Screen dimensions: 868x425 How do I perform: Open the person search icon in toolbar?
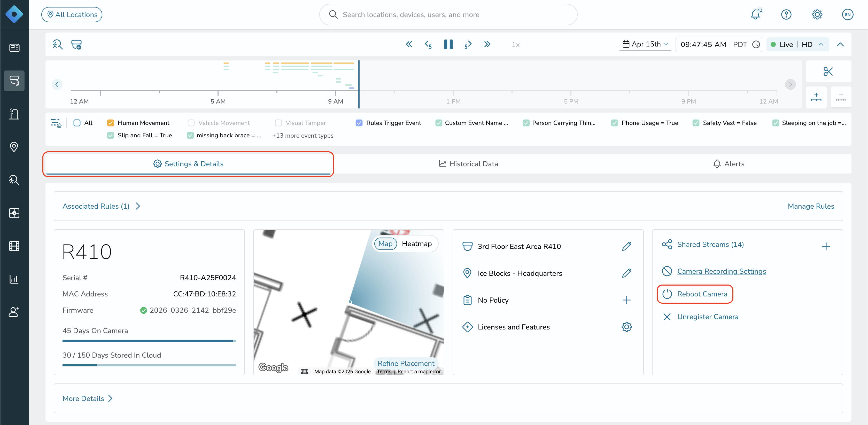pos(58,44)
